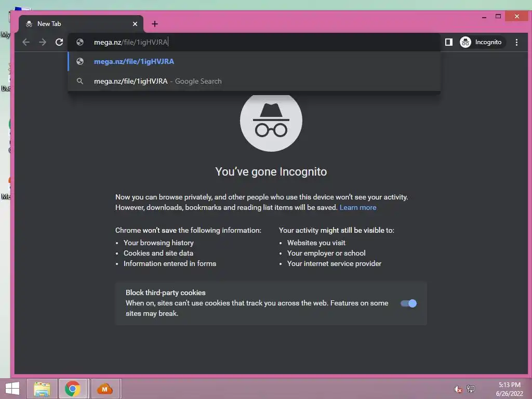Click the "Websites you visit" bullet

coord(316,243)
